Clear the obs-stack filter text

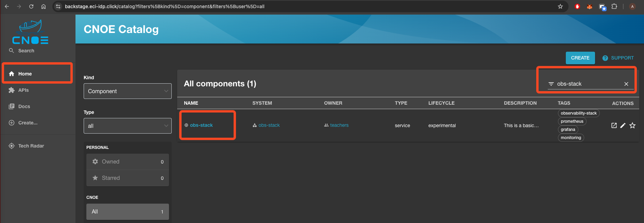(626, 84)
